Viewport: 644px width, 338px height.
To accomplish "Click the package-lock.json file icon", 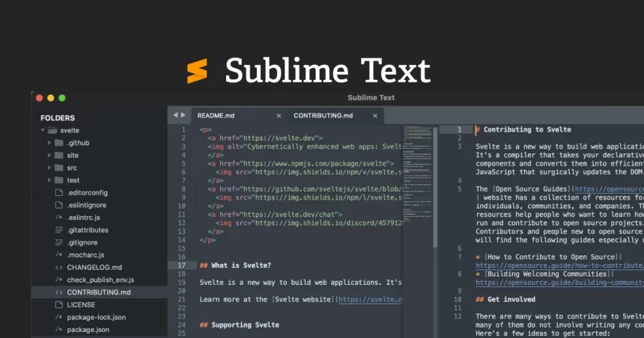I will coord(58,317).
